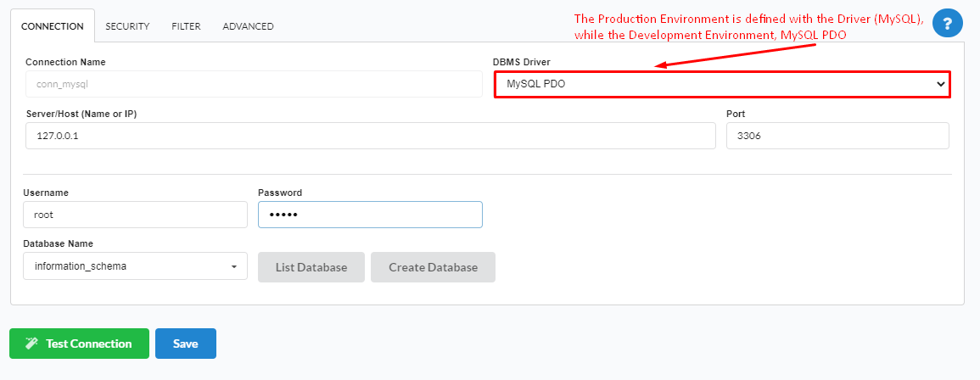Click the Password input field
Screen dimensions: 980x380
(370, 215)
